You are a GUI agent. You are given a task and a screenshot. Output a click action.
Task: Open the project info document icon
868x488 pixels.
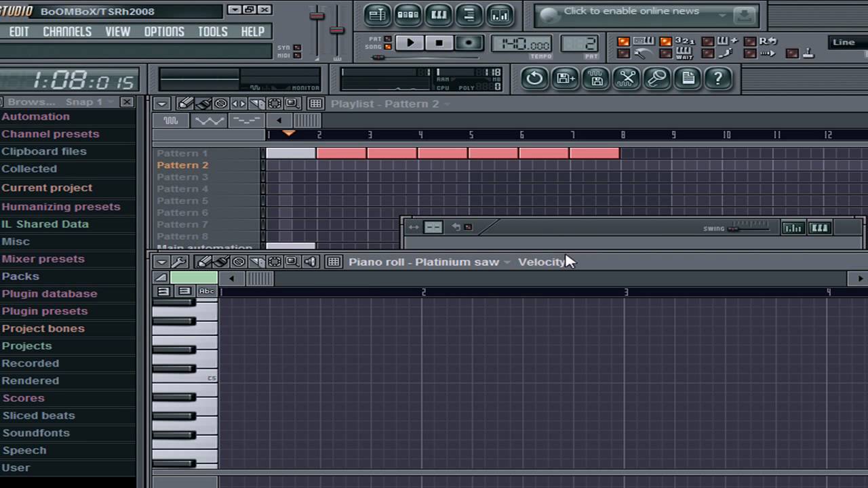(x=688, y=79)
